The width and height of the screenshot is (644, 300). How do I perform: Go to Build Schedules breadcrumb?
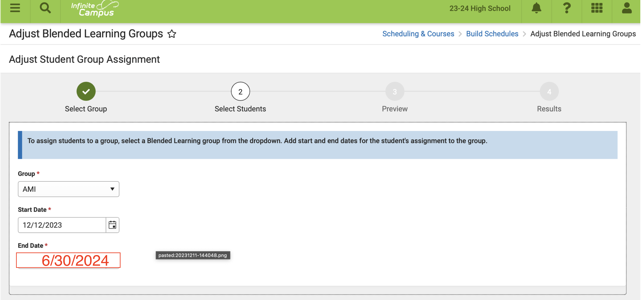click(492, 34)
